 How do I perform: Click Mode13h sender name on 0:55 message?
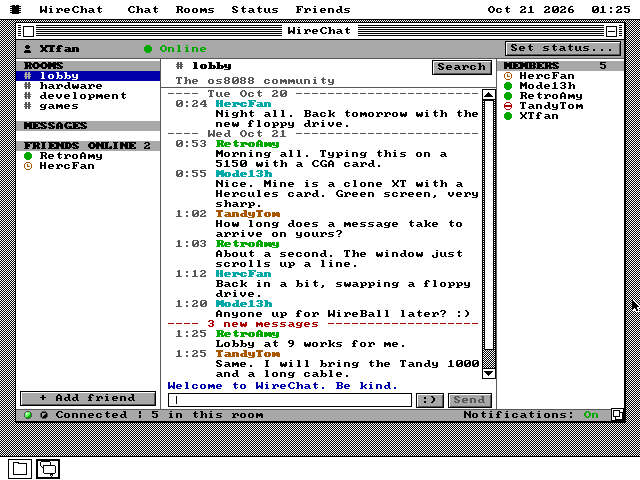pos(244,174)
